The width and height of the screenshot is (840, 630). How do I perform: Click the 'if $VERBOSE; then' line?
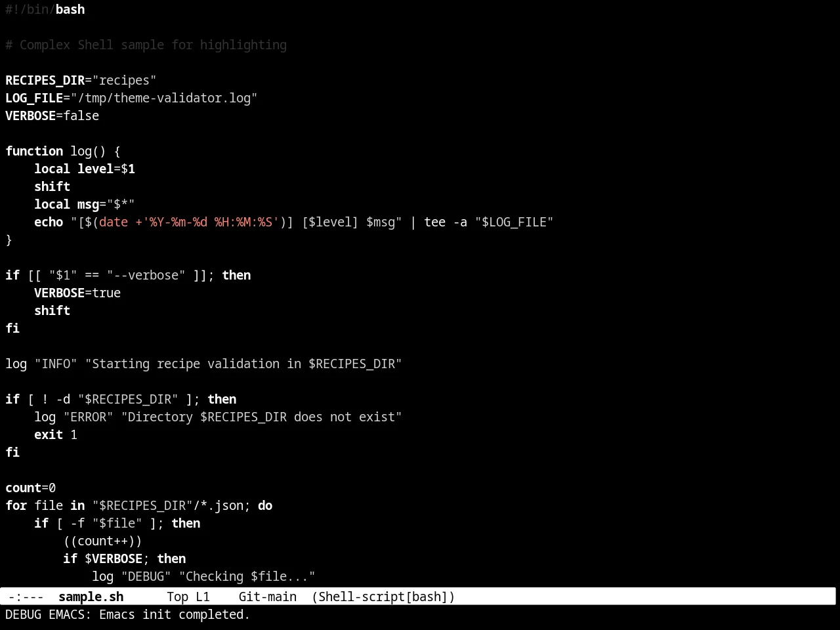125,558
